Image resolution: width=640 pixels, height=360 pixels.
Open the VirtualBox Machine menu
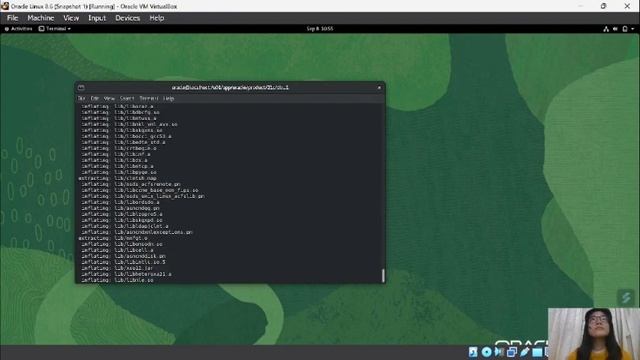pos(40,18)
